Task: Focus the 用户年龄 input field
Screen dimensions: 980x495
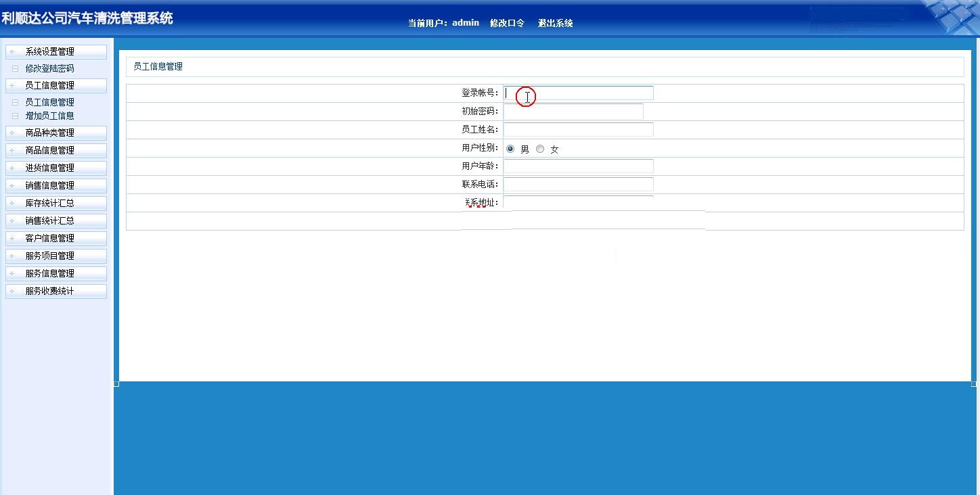Action: pyautogui.click(x=578, y=166)
